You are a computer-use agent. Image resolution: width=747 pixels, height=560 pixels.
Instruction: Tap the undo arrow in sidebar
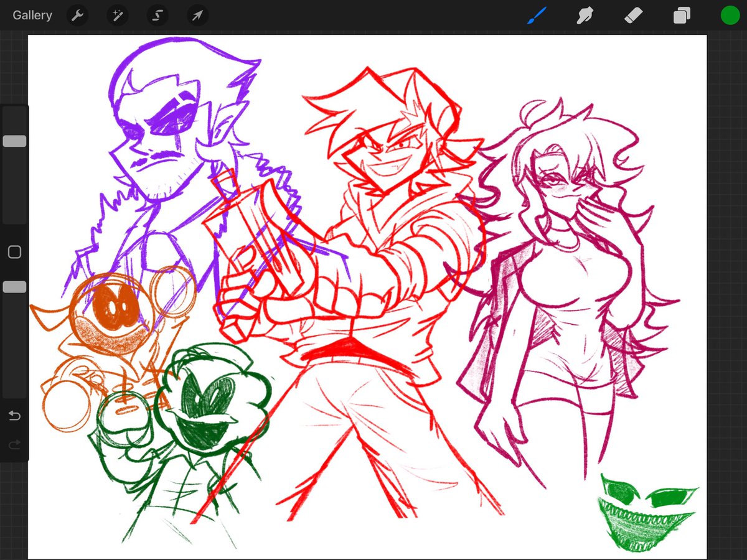(x=14, y=415)
